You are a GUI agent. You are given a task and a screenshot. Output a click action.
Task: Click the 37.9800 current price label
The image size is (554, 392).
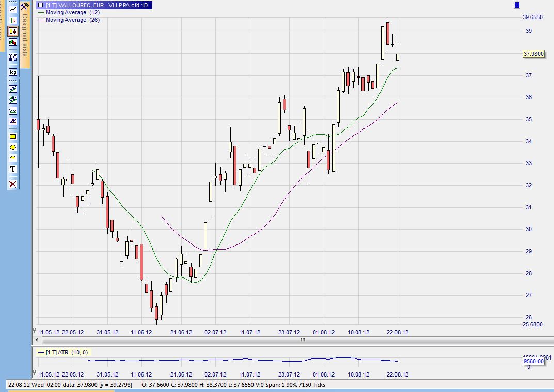click(533, 54)
